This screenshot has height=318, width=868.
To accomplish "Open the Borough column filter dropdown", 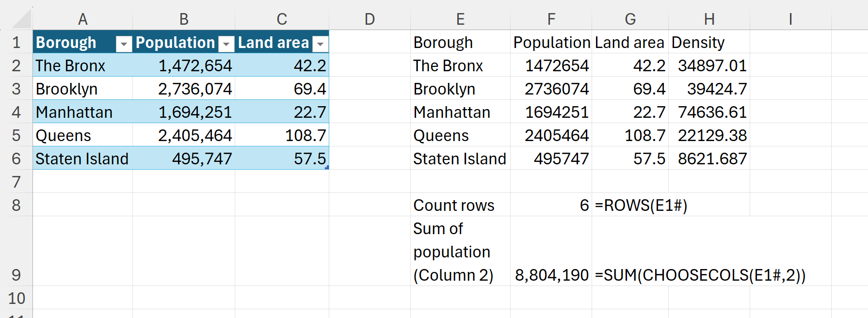I will click(x=124, y=44).
